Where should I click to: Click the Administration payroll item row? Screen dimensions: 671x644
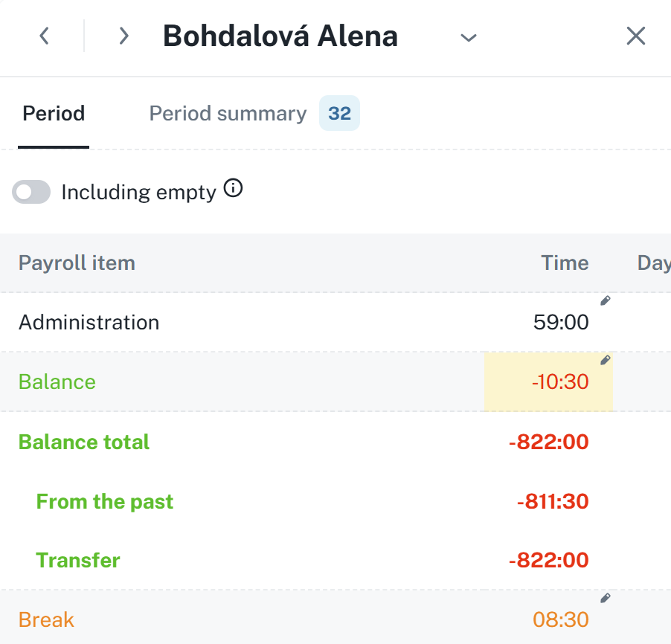89,323
